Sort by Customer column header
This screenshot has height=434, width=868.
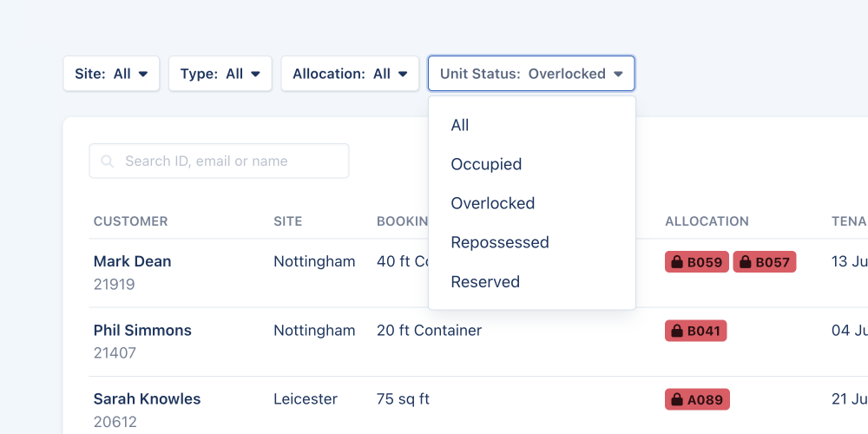(130, 221)
